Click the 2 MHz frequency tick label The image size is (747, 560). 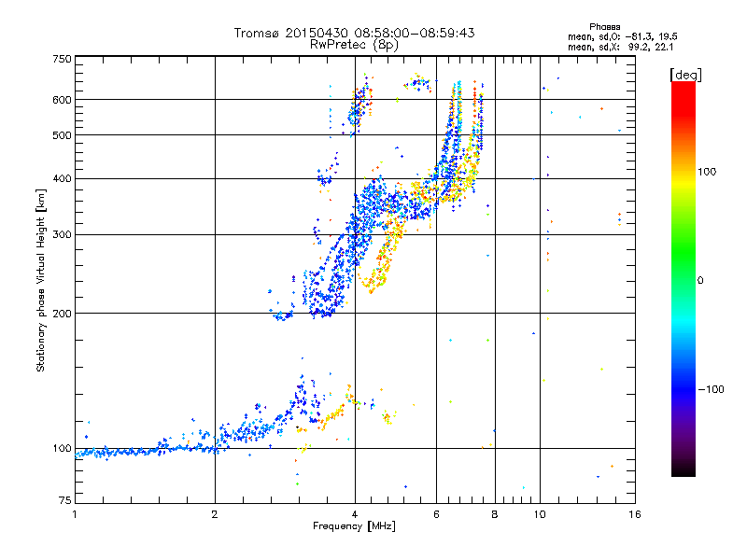coord(215,514)
